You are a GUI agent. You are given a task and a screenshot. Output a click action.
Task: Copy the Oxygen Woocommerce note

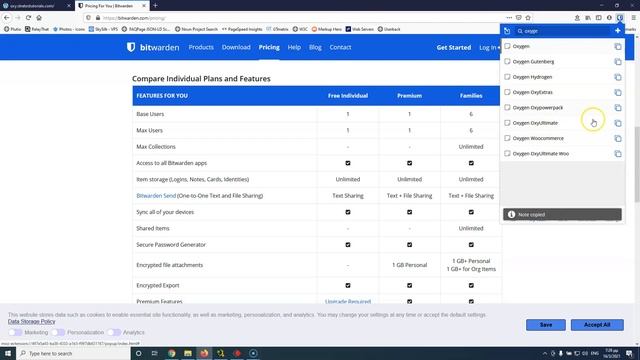618,139
